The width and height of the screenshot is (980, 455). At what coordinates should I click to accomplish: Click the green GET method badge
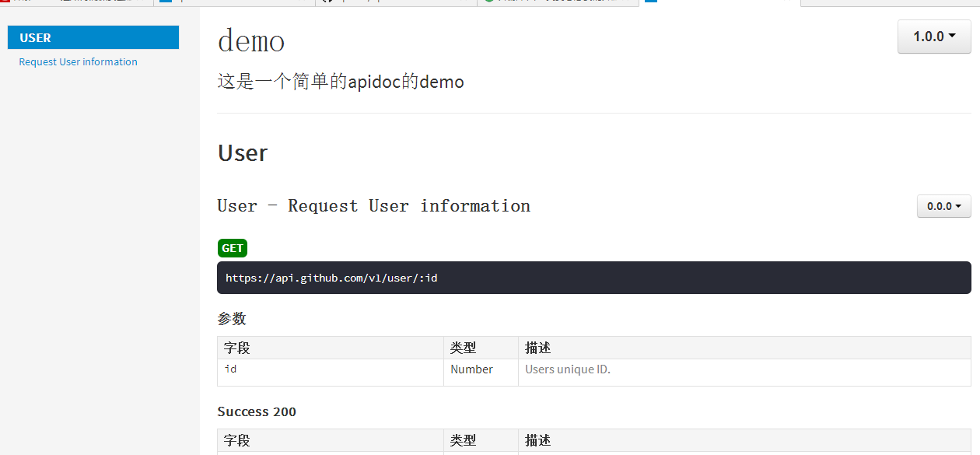[x=232, y=247]
